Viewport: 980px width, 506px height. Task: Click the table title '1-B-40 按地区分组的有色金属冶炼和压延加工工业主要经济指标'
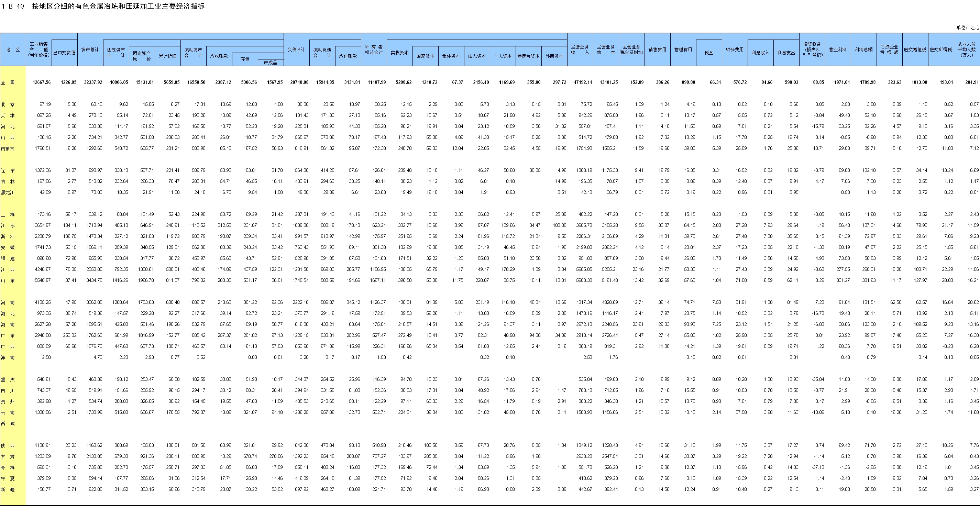click(x=103, y=6)
